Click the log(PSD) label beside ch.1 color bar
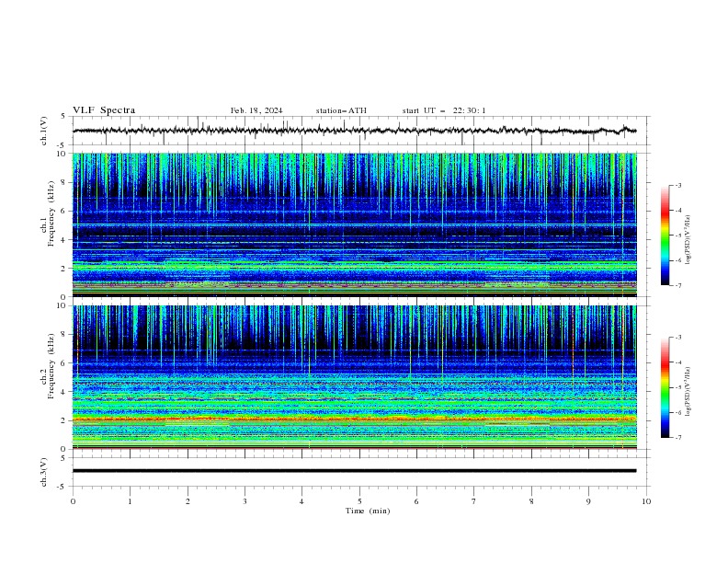 click(688, 239)
